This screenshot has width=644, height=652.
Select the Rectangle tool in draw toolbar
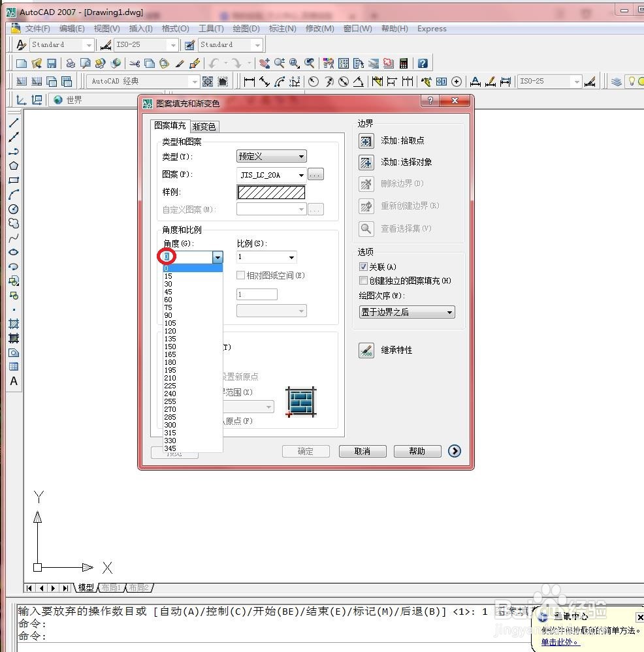(x=14, y=180)
